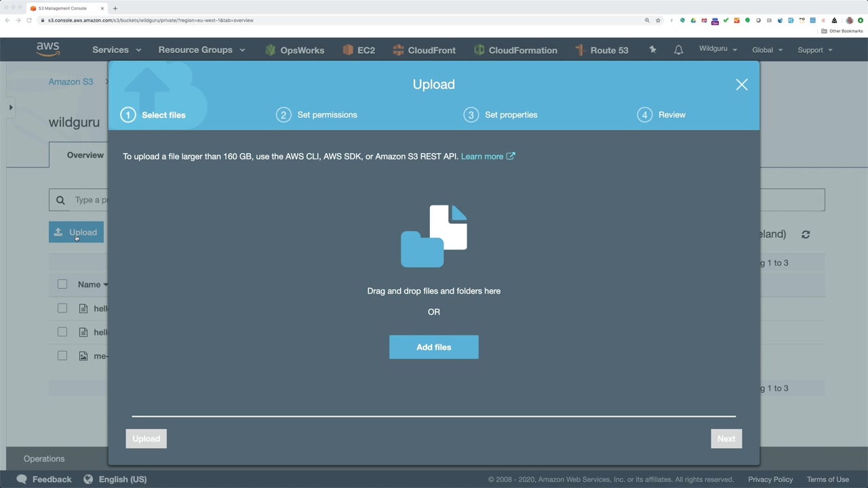868x488 pixels.
Task: Go to step 4 Review
Action: point(661,115)
